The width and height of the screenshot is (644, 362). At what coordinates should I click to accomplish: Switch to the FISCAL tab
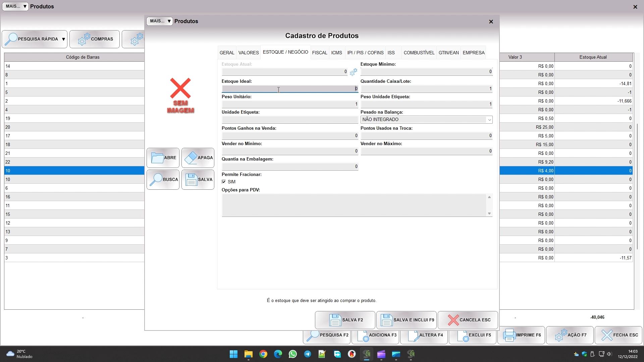click(x=319, y=53)
